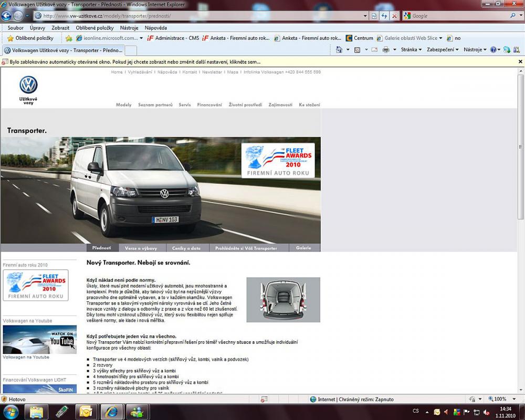Click the RSS feeds icon
525x420 pixels.
tap(357, 50)
